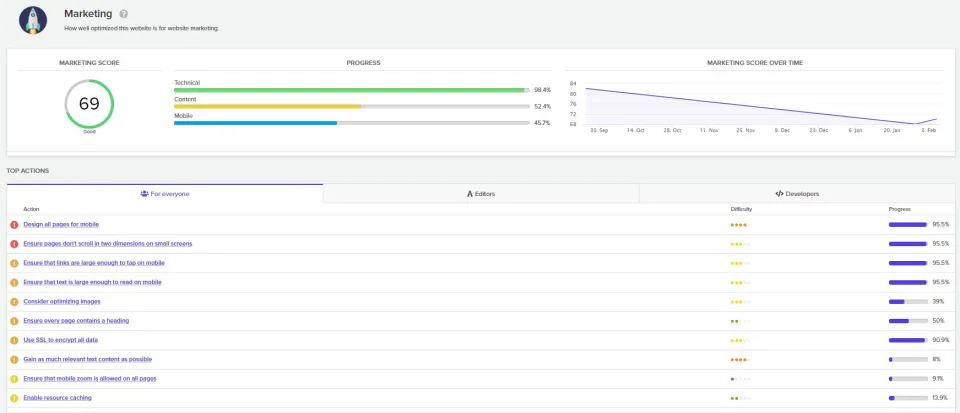Open the help question mark next to Marketing

[124, 14]
